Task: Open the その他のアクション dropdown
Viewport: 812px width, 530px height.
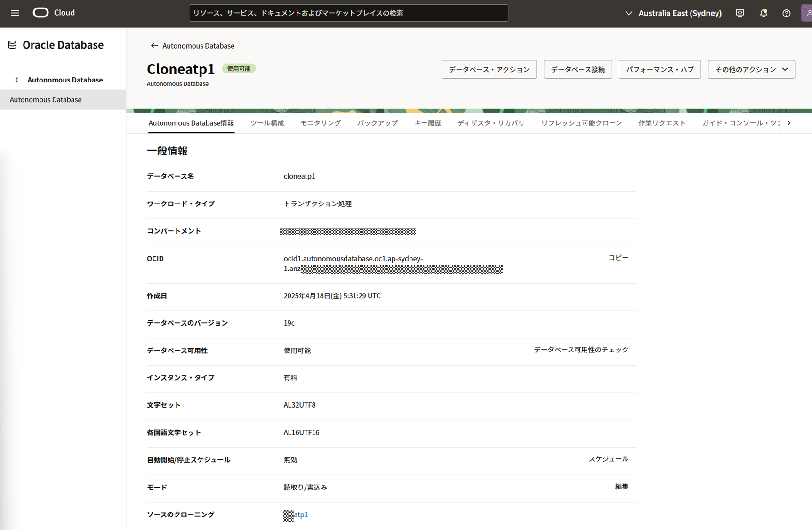Action: [751, 69]
